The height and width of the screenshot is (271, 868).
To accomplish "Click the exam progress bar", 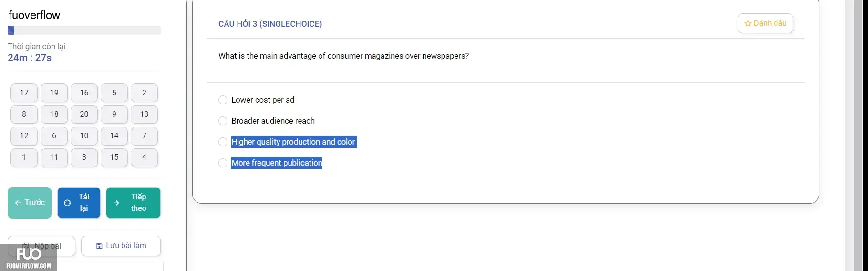I will coord(84,30).
